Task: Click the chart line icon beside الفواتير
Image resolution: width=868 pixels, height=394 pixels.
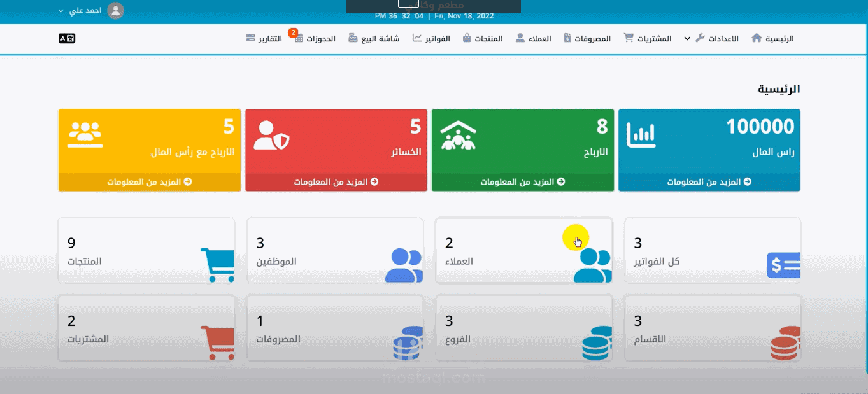Action: pyautogui.click(x=417, y=38)
